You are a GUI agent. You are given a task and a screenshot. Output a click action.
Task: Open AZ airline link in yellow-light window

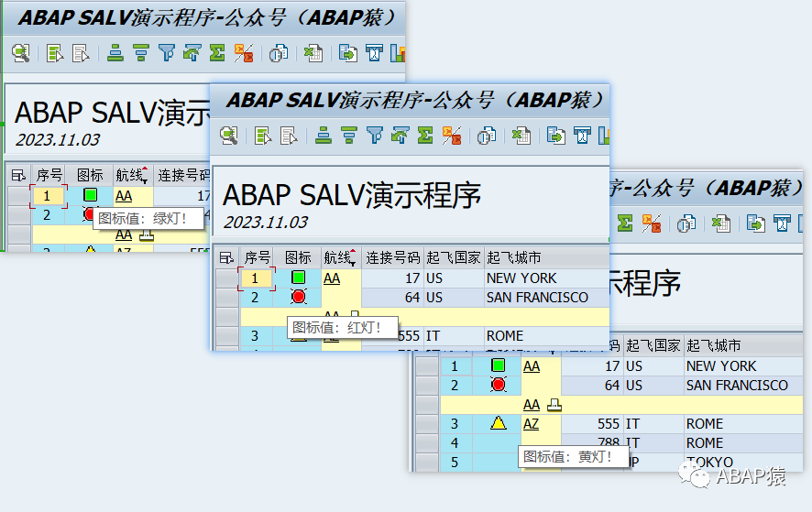pos(531,424)
